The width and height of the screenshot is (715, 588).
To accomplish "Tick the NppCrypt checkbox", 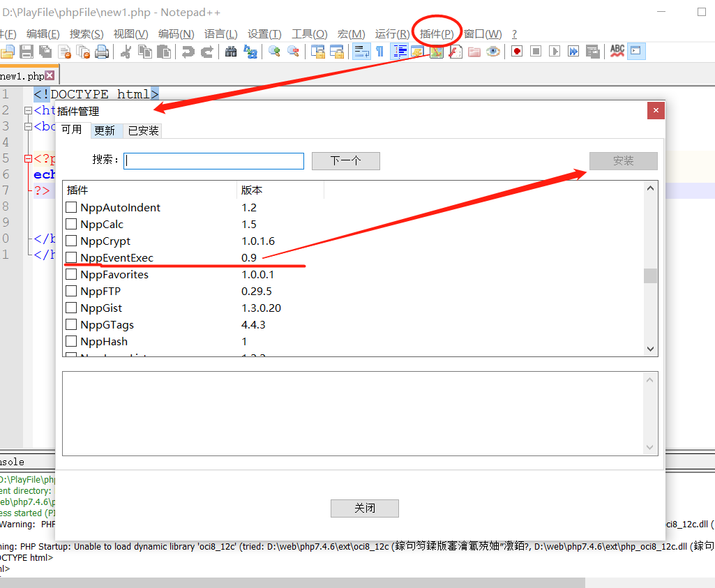I will [x=71, y=241].
